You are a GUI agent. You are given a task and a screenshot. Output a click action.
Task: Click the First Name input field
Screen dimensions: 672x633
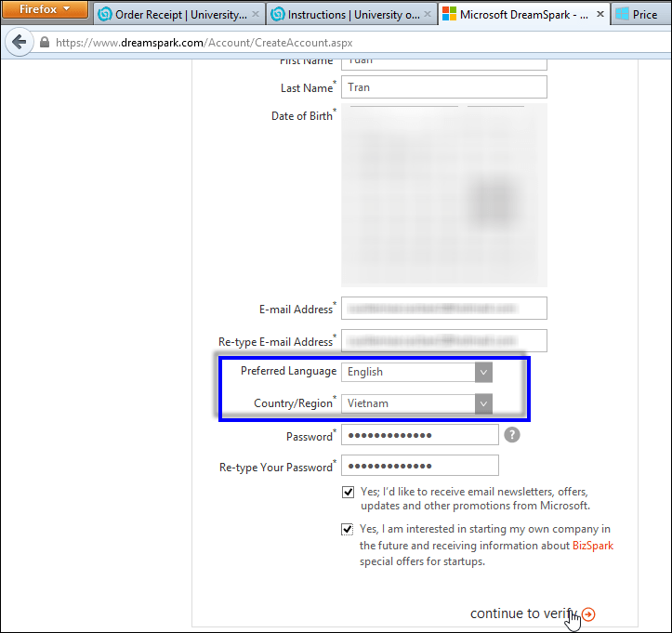(444, 63)
